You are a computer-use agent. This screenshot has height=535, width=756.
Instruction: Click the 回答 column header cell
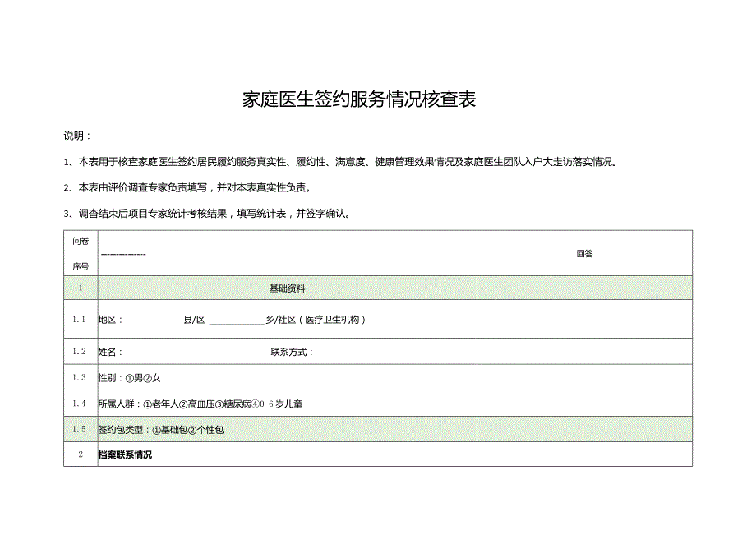(584, 254)
